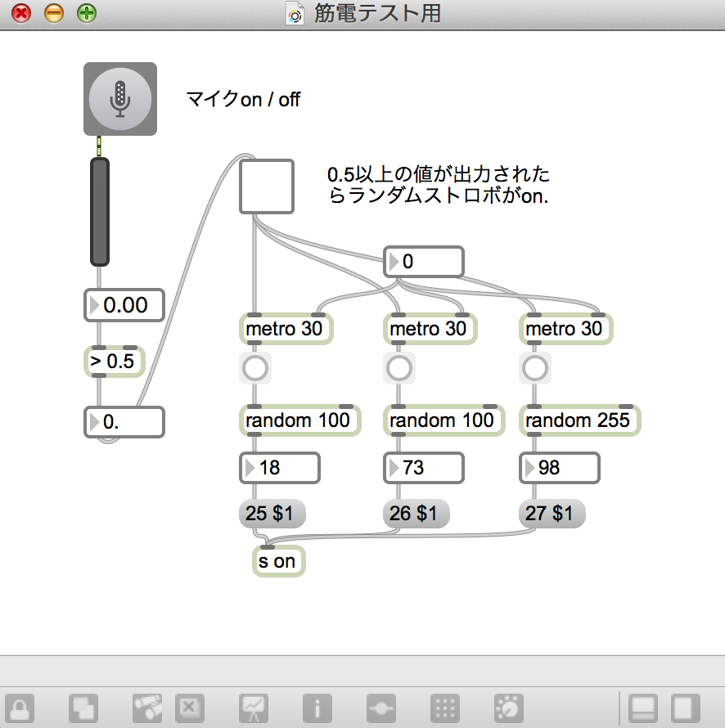Click the binoculars icon in the bottom toolbar

coord(146,707)
